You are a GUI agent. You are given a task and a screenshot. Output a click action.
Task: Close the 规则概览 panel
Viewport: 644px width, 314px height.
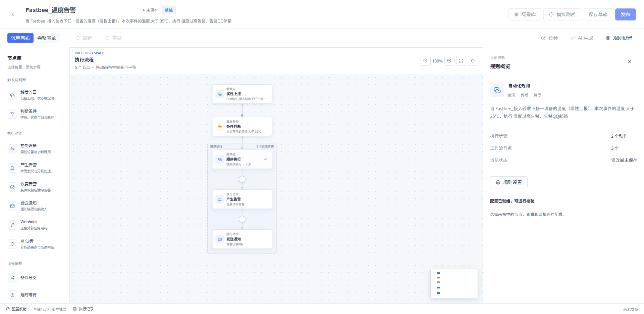[629, 61]
